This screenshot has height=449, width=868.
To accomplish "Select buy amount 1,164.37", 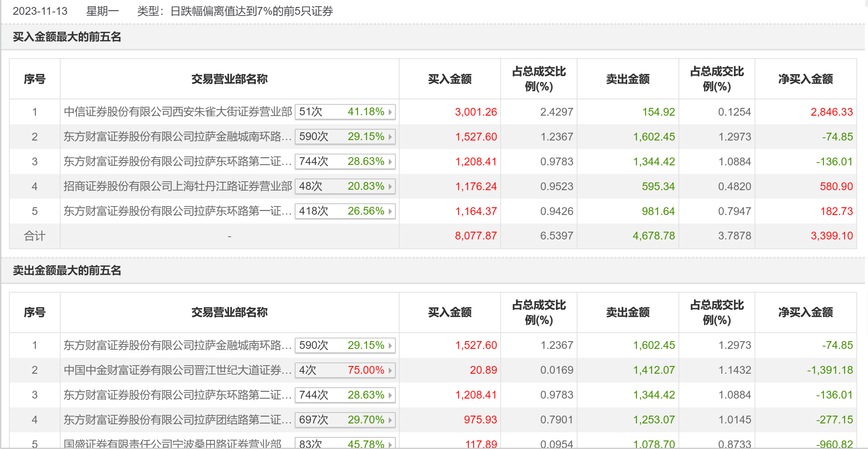I will pos(476,211).
